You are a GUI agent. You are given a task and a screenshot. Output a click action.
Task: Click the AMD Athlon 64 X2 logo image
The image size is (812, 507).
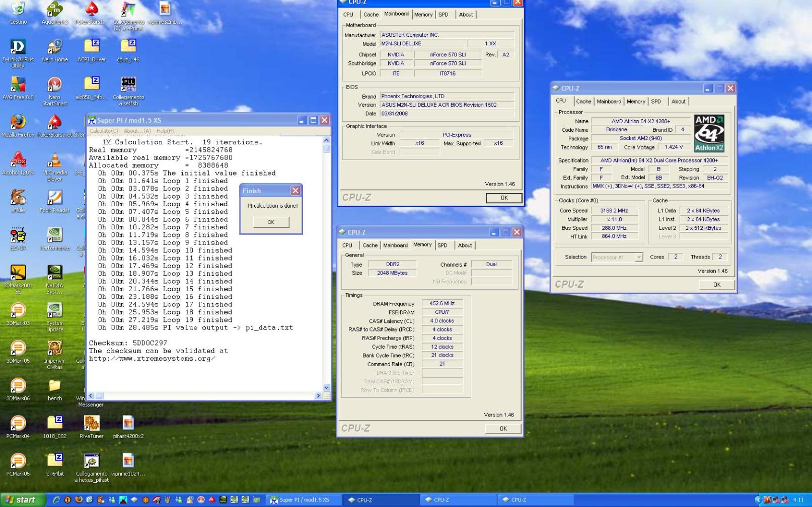709,133
